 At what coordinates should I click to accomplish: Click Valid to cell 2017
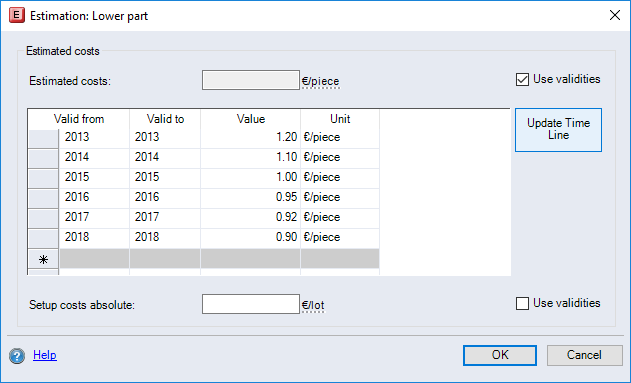(x=165, y=218)
